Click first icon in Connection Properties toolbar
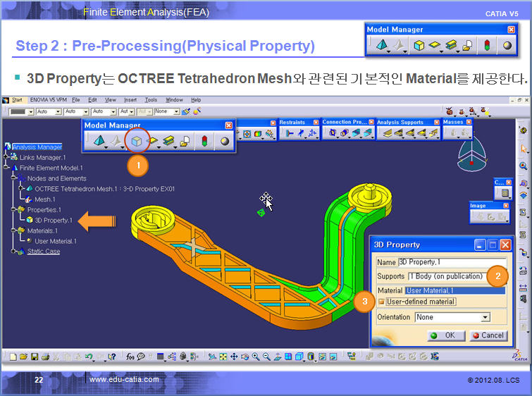The width and height of the screenshot is (532, 396). pos(333,133)
